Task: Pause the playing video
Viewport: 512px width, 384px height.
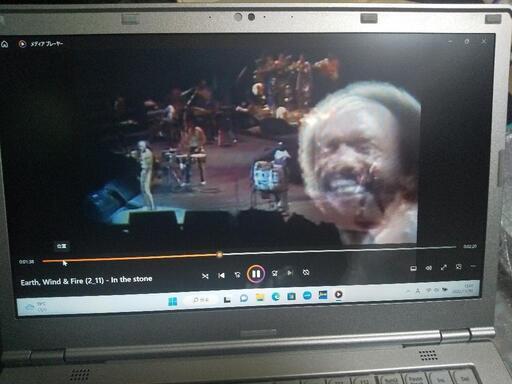Action: pyautogui.click(x=256, y=274)
